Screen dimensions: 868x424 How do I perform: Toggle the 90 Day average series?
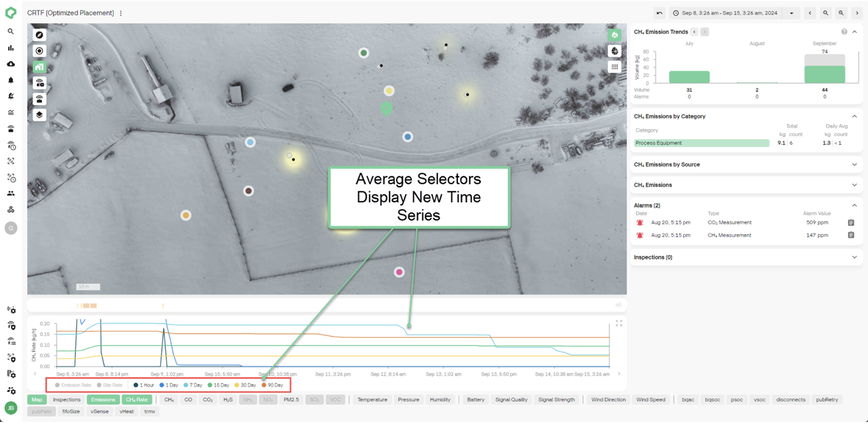(x=272, y=385)
